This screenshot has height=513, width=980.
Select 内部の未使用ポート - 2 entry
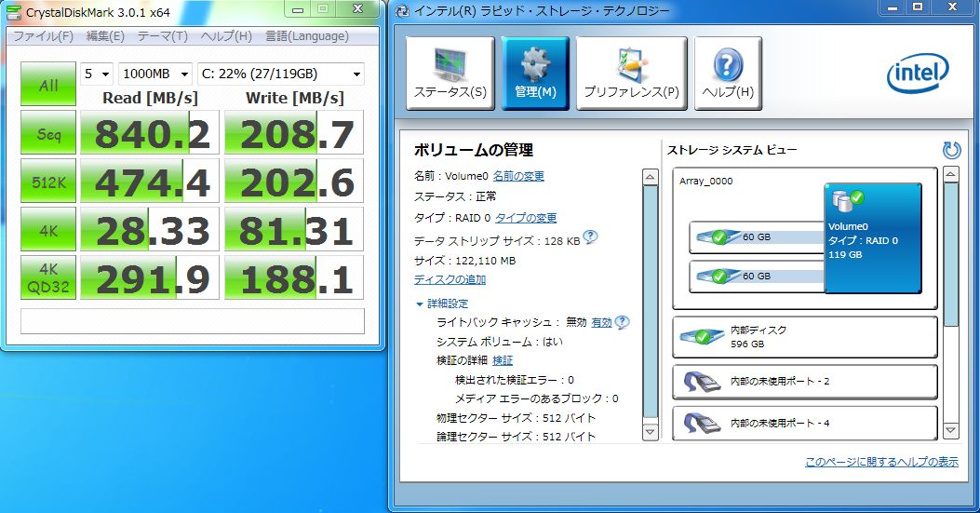(805, 381)
